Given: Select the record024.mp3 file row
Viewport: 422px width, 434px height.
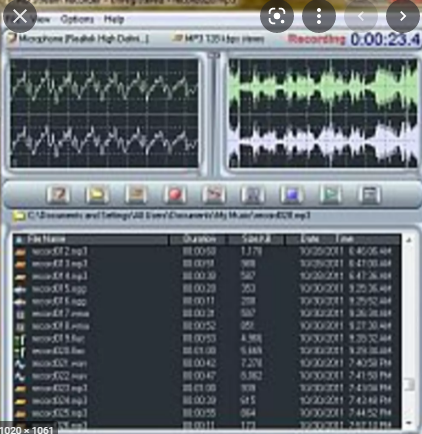Looking at the screenshot, I should [x=207, y=401].
